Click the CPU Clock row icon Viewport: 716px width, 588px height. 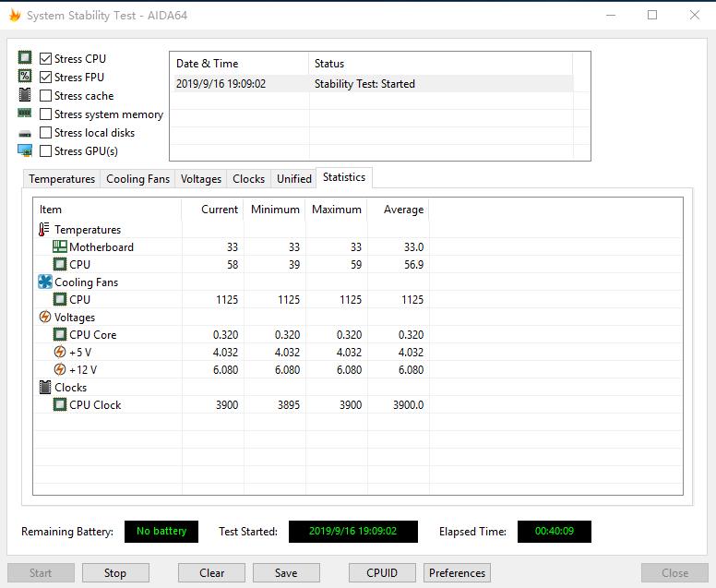click(60, 405)
